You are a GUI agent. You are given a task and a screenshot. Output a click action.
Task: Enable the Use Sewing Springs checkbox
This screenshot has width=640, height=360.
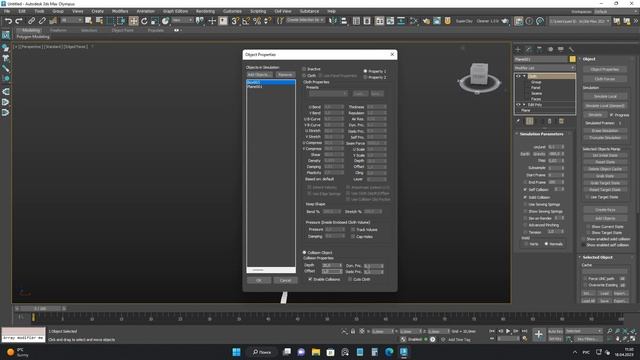525,204
